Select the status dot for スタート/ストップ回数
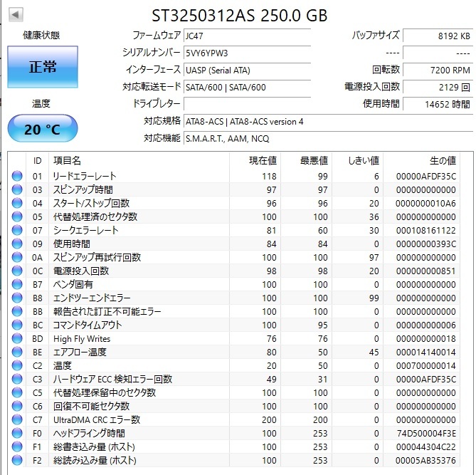Viewport: 476px width, 475px height. (x=17, y=203)
